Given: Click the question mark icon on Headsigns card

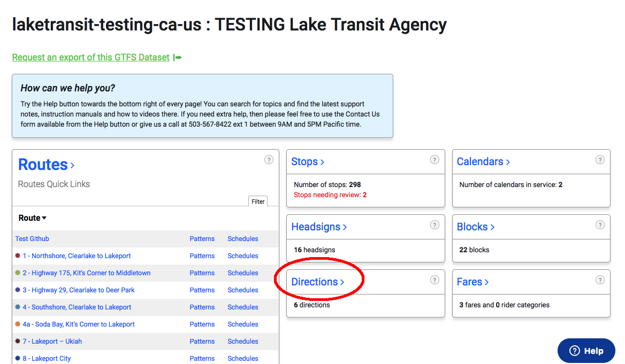Looking at the screenshot, I should point(435,225).
